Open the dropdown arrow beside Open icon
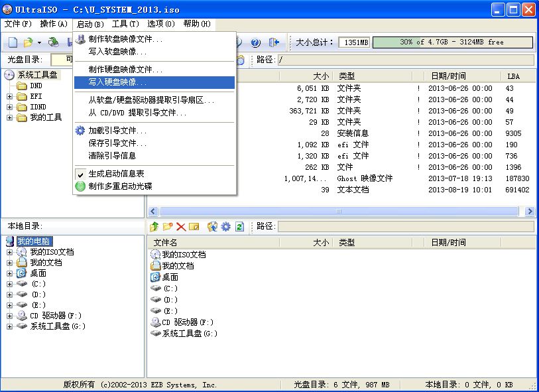Image resolution: width=539 pixels, height=392 pixels. (39, 42)
